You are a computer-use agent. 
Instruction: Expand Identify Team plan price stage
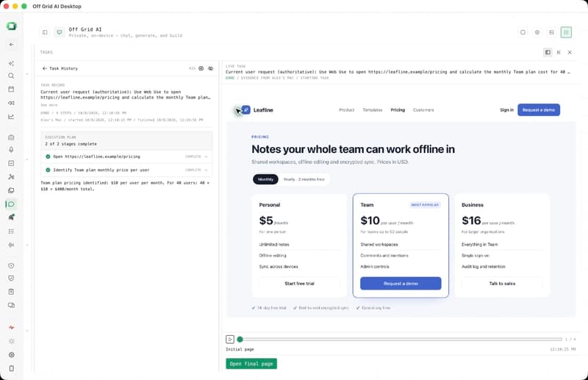[x=126, y=170]
